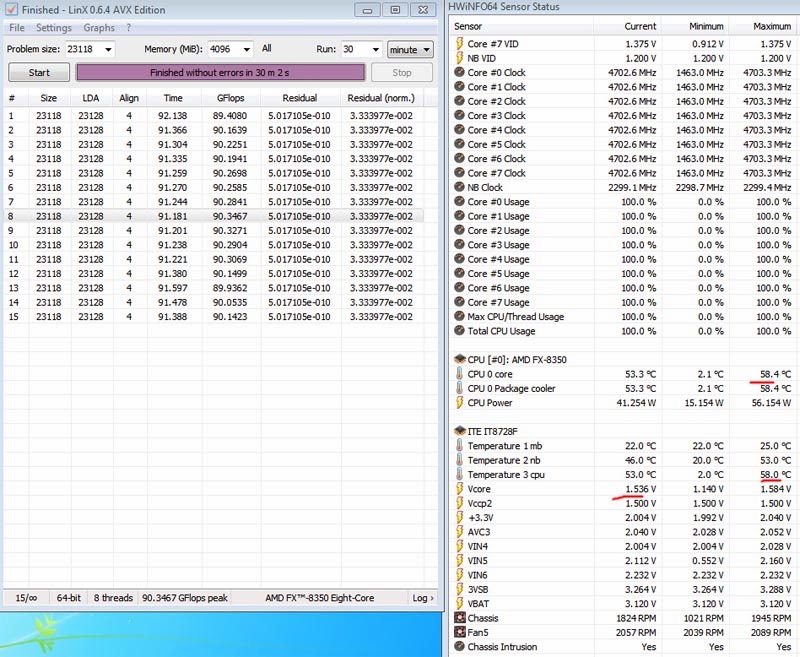Click the lightning icon beside Core #7 VID

coord(460,43)
